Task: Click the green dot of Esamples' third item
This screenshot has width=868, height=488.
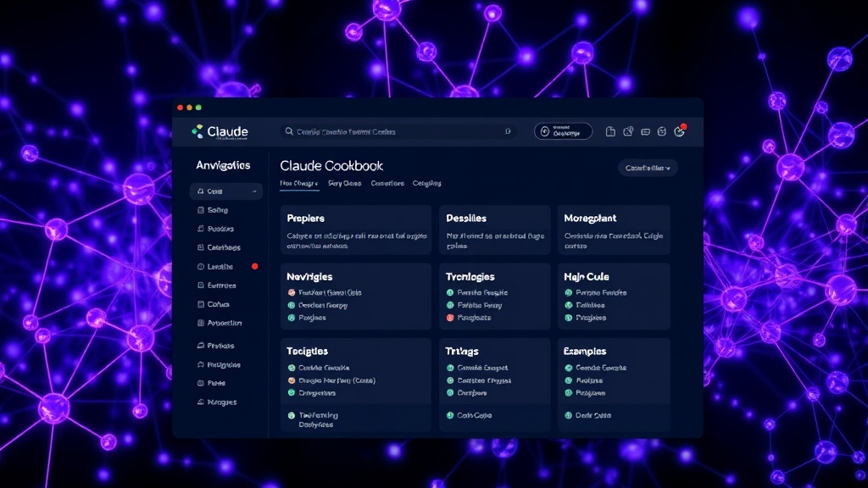Action: [x=568, y=393]
